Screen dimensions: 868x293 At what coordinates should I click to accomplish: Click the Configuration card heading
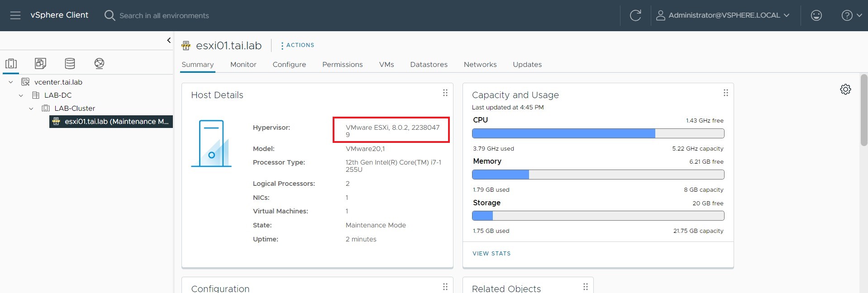220,288
